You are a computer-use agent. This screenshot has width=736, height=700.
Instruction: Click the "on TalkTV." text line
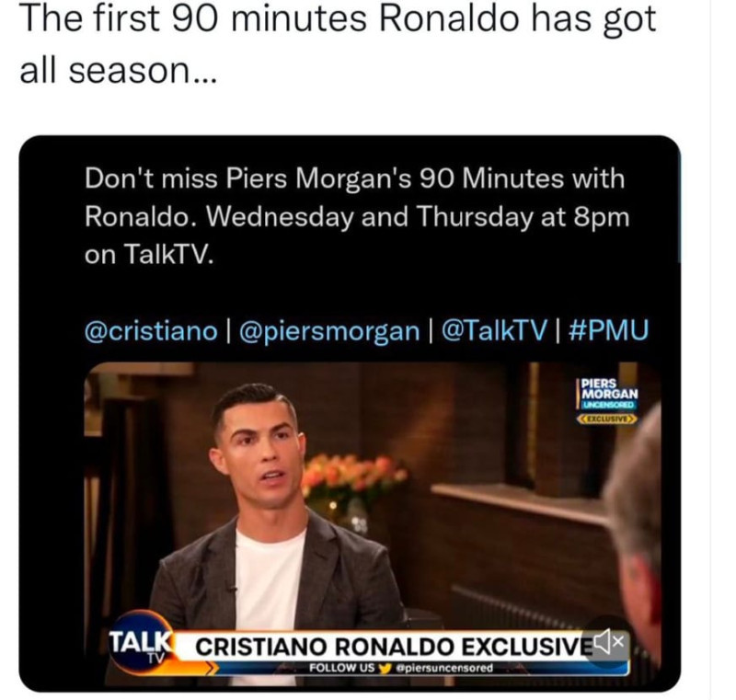pos(149,255)
